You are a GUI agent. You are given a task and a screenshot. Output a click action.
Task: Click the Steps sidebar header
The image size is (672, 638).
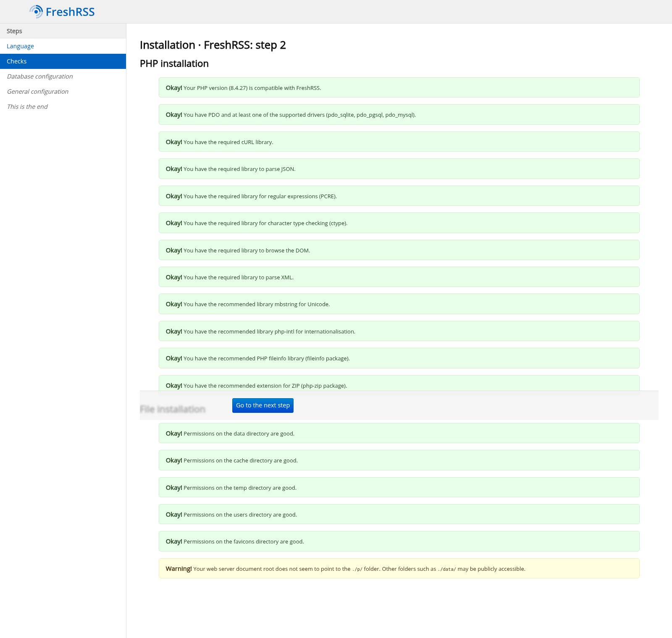(63, 31)
